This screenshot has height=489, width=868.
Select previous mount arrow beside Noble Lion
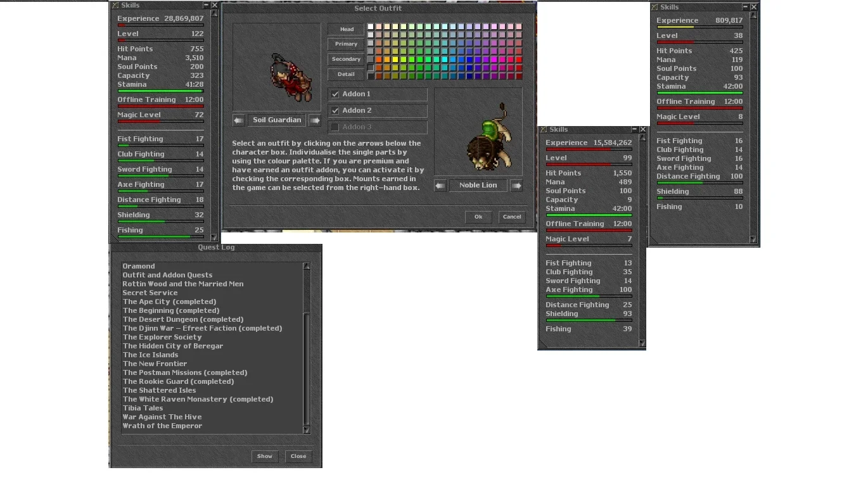tap(440, 186)
